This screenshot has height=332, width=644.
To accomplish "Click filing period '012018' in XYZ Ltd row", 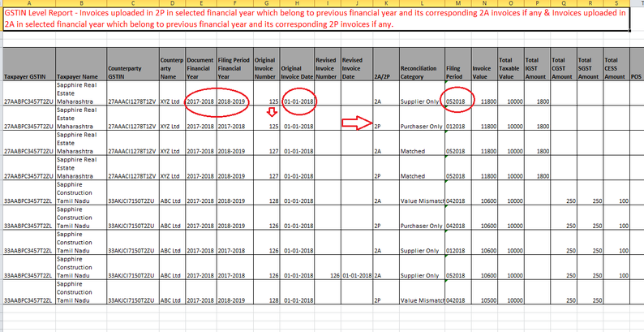I will [458, 118].
